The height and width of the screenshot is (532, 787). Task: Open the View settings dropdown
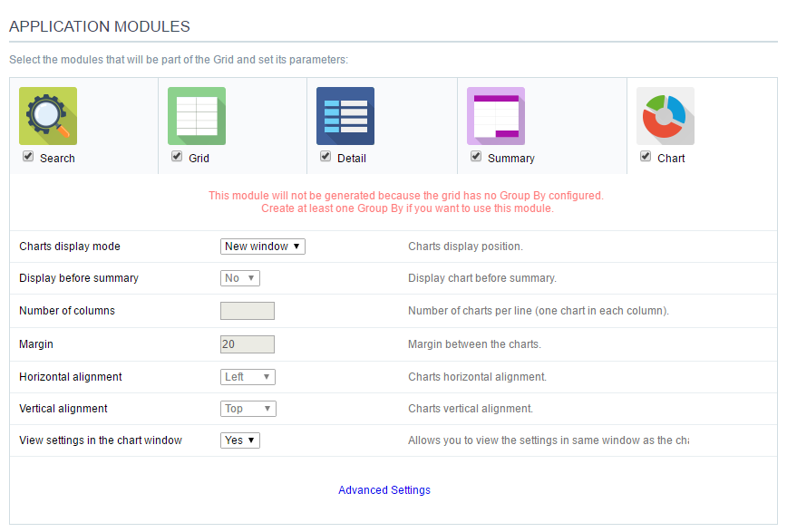coord(239,440)
